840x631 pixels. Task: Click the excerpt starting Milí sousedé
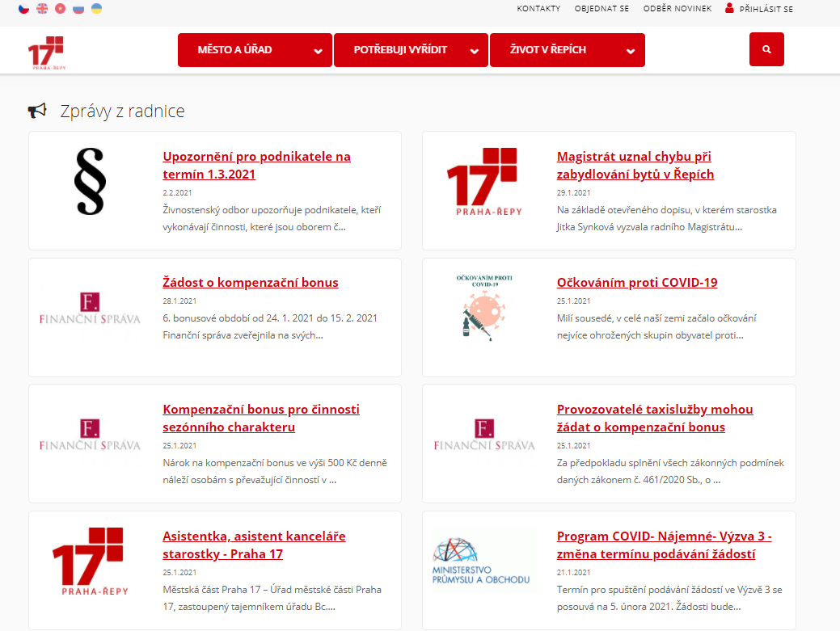coord(656,326)
